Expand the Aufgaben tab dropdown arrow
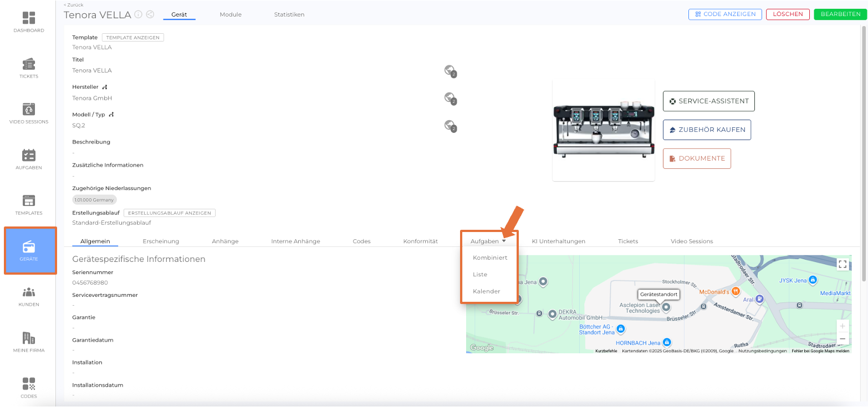Screen dimensions: 868x407 tap(504, 241)
